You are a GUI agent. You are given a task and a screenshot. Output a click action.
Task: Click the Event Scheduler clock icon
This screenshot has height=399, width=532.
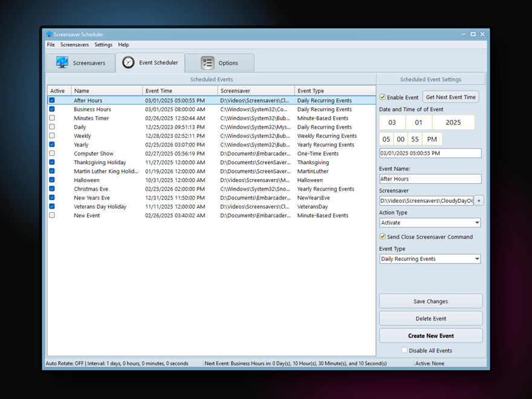(x=128, y=62)
